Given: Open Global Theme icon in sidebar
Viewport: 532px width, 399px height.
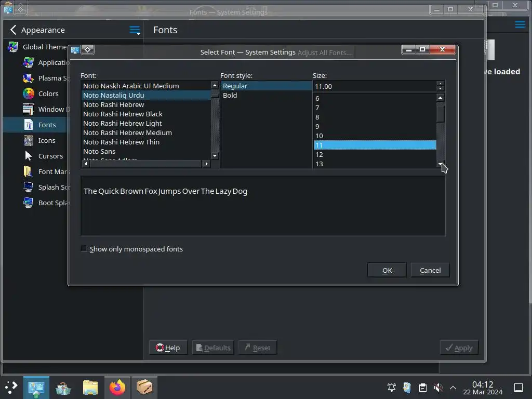Looking at the screenshot, I should [x=13, y=47].
